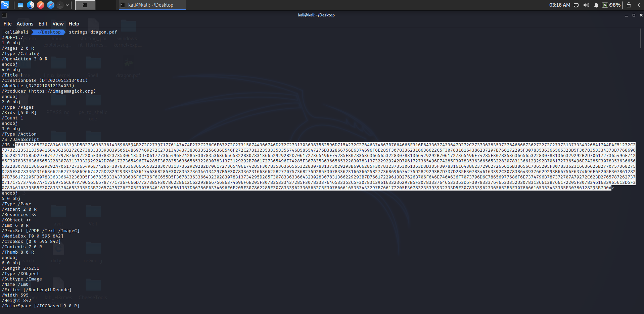Open the Actions menu
This screenshot has height=314, width=644.
pyautogui.click(x=25, y=23)
